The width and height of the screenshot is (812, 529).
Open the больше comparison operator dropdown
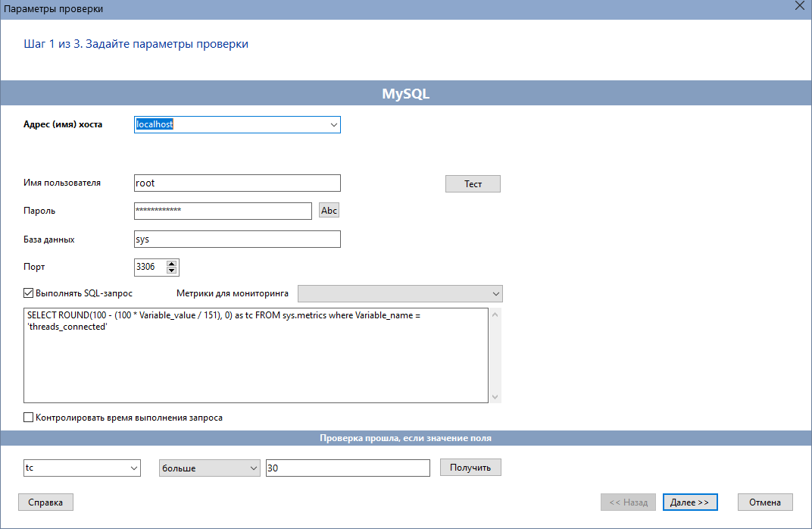tap(209, 468)
